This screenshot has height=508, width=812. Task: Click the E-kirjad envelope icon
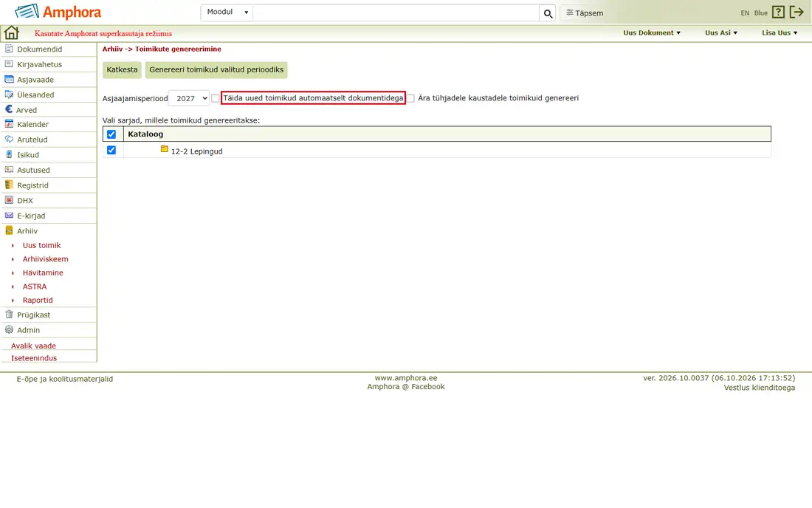9,216
